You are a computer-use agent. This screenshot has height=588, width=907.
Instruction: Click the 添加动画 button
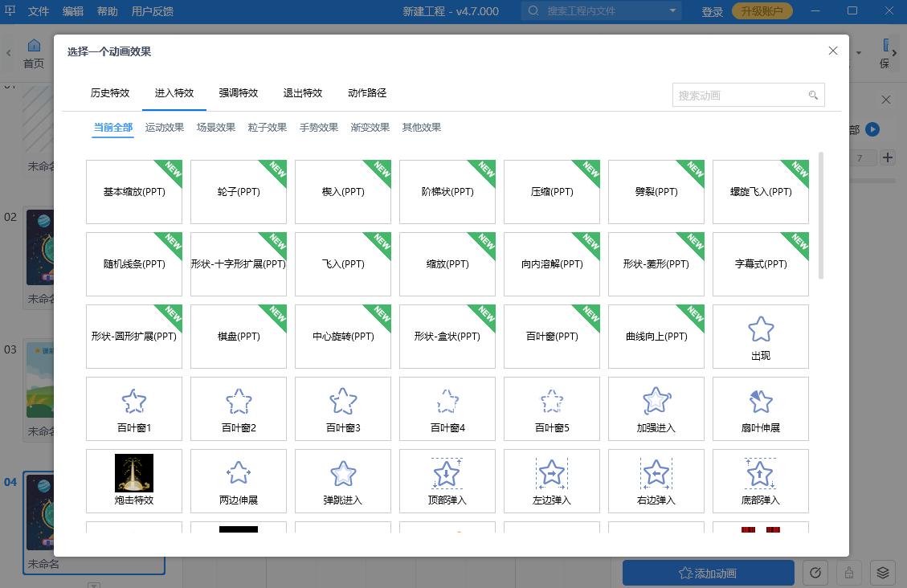(x=708, y=573)
